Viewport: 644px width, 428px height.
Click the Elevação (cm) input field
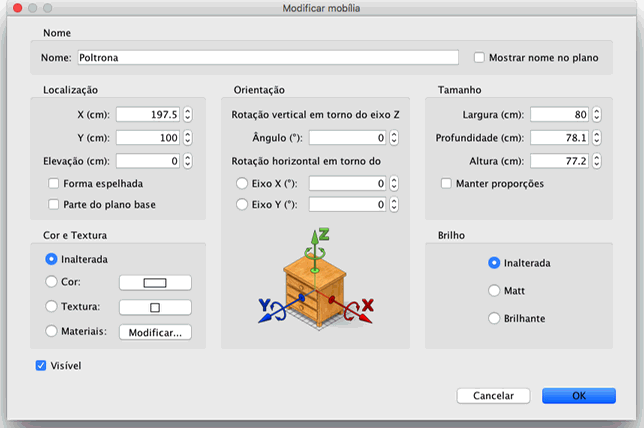click(148, 161)
